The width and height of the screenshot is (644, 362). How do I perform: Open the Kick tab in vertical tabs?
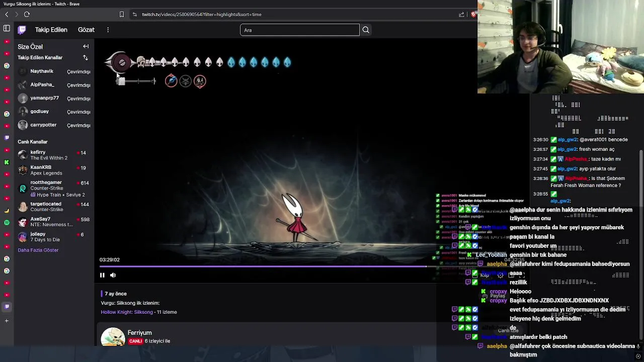pyautogui.click(x=7, y=162)
